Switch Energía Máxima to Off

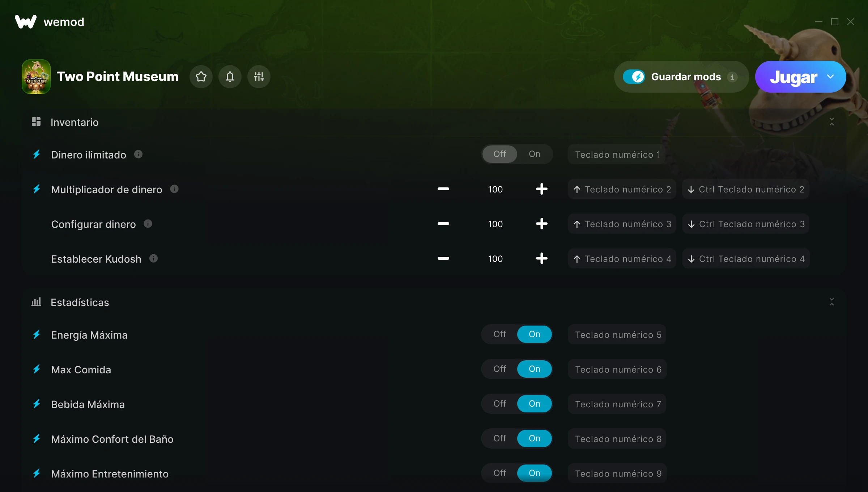tap(499, 334)
